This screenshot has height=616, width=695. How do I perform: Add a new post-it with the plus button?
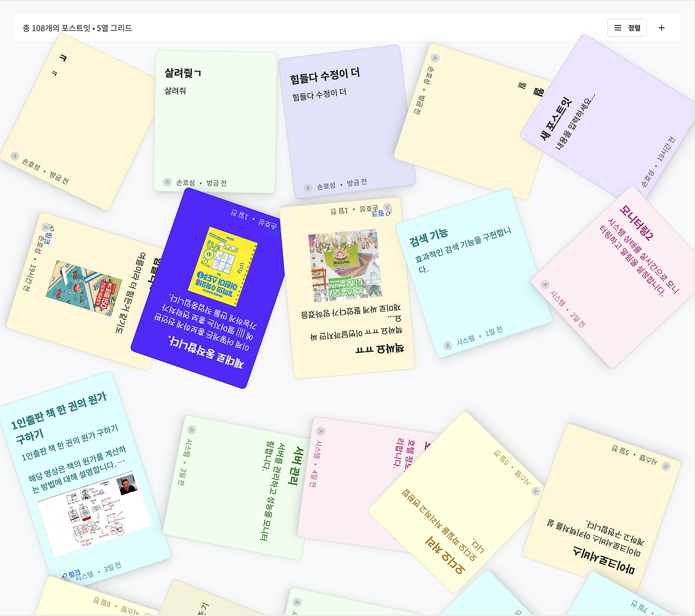click(x=661, y=28)
